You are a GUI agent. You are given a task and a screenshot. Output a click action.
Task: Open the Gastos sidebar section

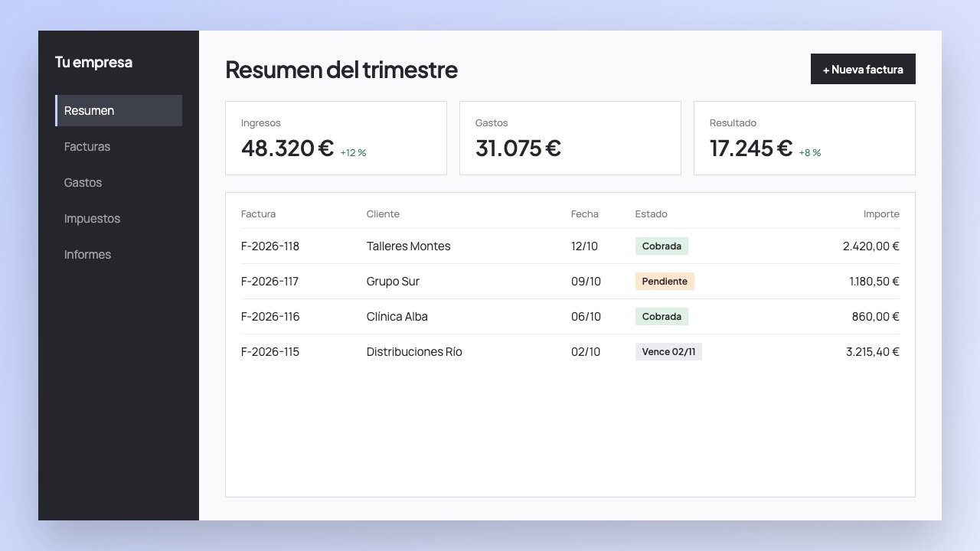coord(119,182)
